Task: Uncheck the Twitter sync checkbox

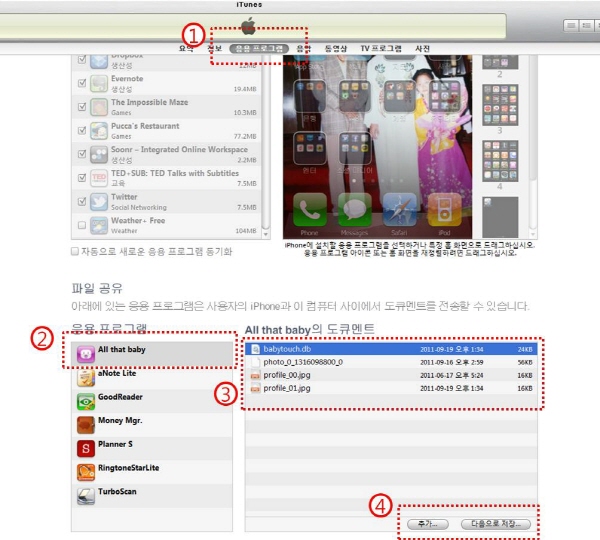Action: click(x=82, y=201)
